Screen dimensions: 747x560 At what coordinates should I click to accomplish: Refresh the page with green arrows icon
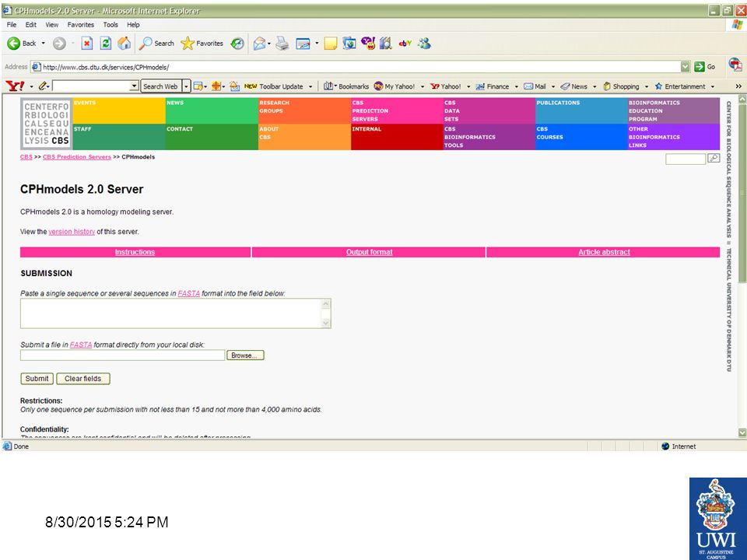coord(106,44)
